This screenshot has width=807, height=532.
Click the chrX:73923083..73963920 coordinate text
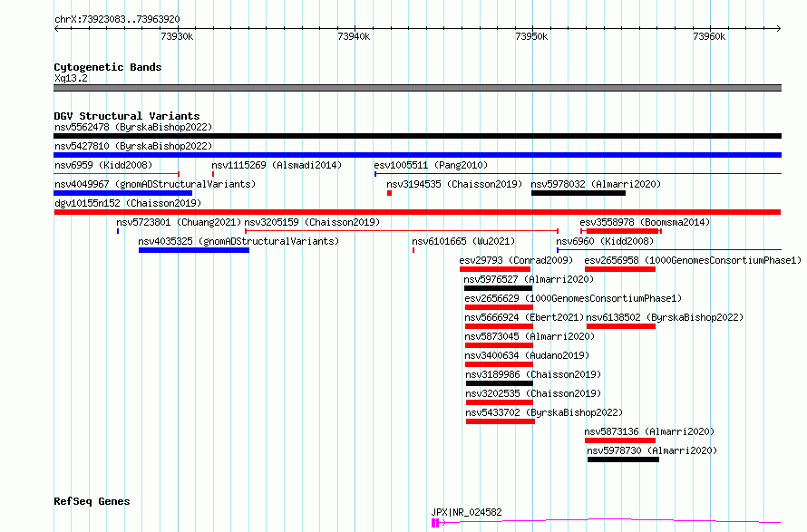pyautogui.click(x=117, y=20)
